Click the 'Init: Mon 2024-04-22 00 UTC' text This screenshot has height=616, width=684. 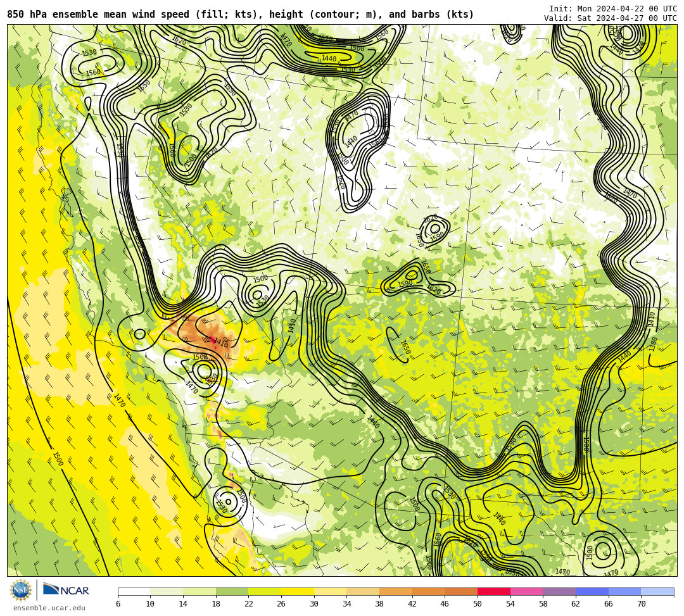coord(613,9)
